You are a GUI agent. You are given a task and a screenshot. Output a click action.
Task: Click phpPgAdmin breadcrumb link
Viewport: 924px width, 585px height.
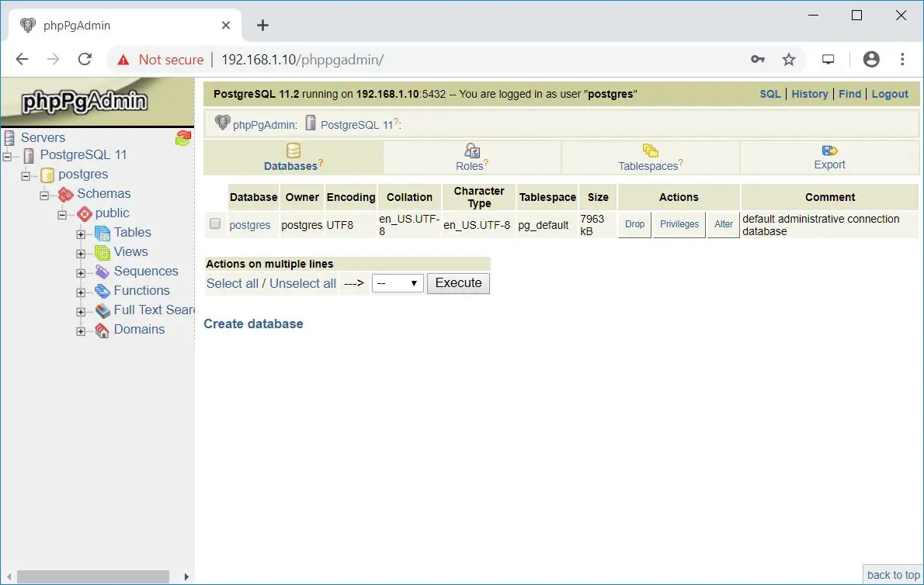pos(265,125)
